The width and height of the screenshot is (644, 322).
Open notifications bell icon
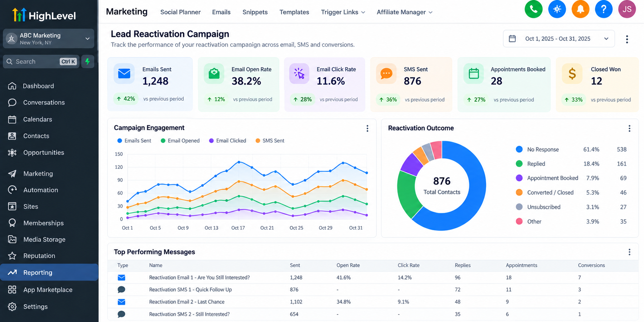tap(580, 9)
